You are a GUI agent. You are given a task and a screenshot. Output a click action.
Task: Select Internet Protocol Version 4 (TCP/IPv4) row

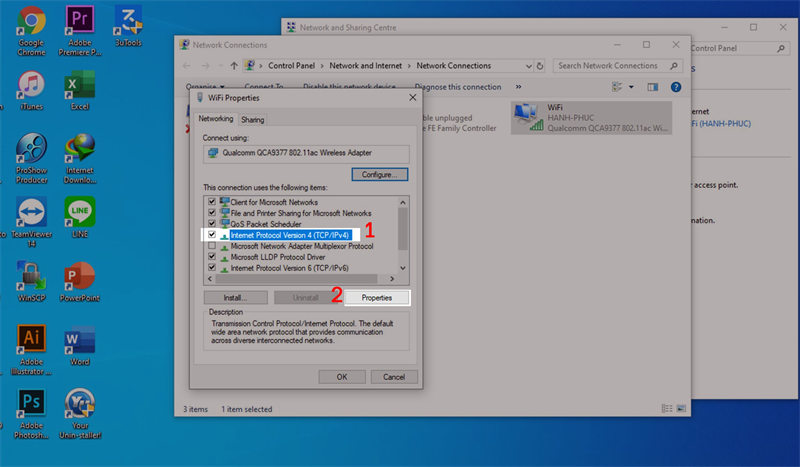[289, 235]
